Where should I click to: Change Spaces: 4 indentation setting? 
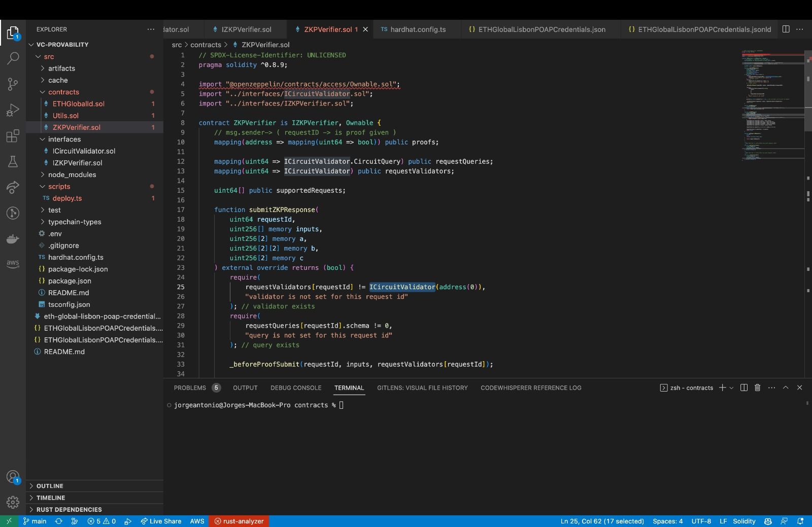pyautogui.click(x=667, y=521)
